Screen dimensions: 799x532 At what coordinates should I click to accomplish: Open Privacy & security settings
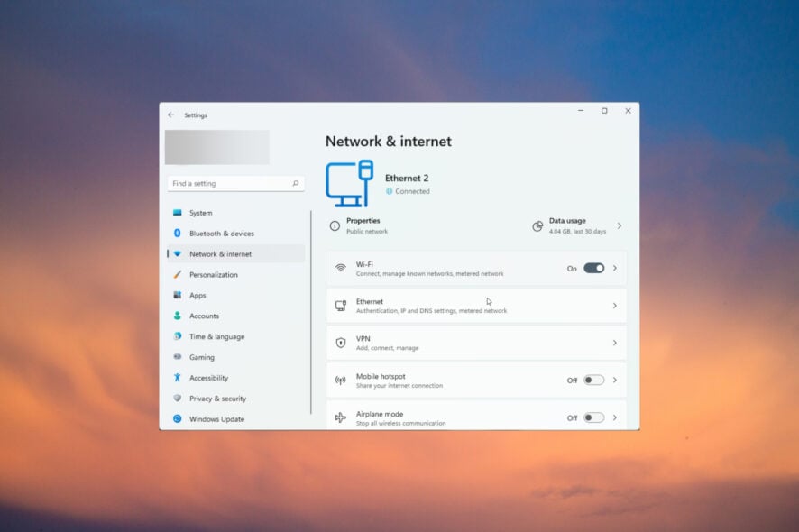click(236, 399)
